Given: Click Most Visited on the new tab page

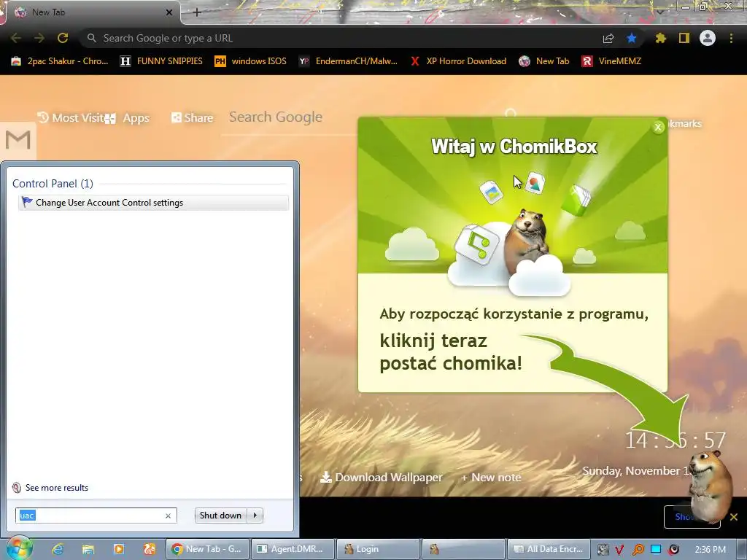Looking at the screenshot, I should pyautogui.click(x=71, y=117).
